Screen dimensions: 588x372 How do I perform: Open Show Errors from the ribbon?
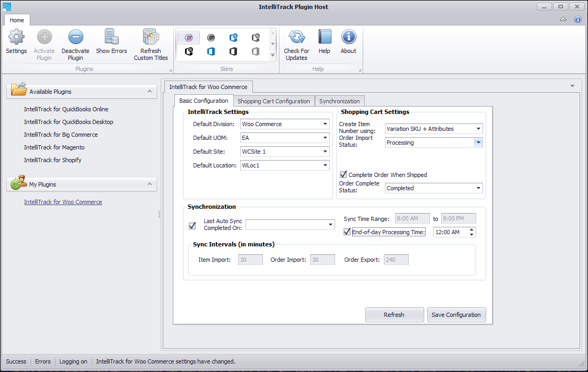(x=111, y=37)
